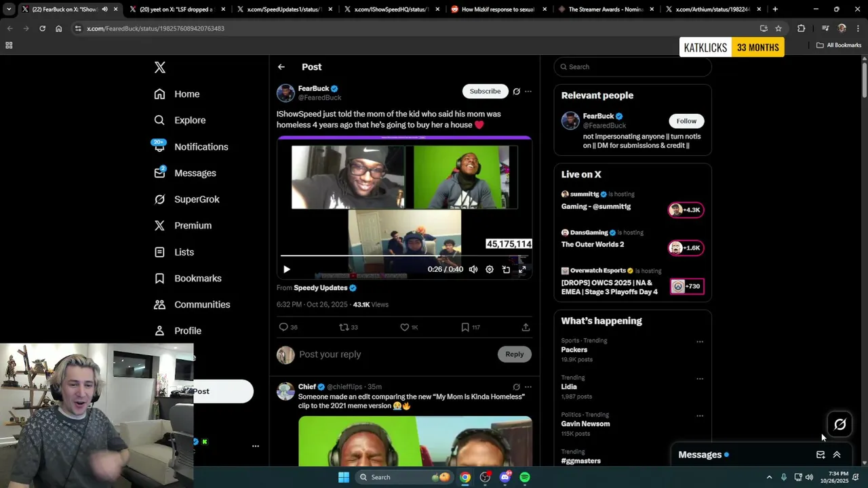Open Discord from the taskbar
Image resolution: width=868 pixels, height=488 pixels.
(x=505, y=477)
